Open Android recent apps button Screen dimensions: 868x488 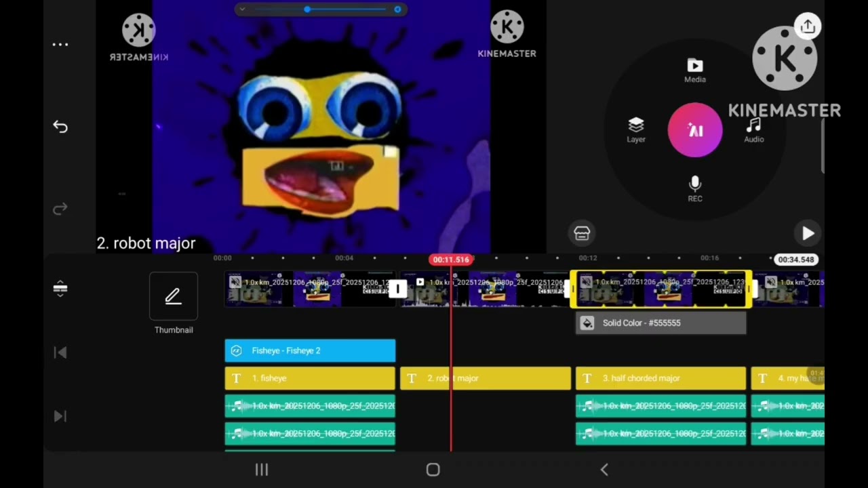click(262, 470)
